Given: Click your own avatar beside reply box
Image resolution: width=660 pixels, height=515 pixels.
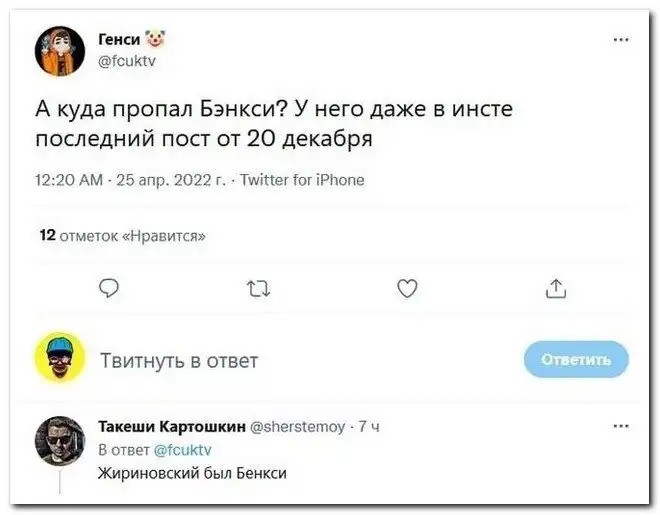Looking at the screenshot, I should click(x=60, y=359).
